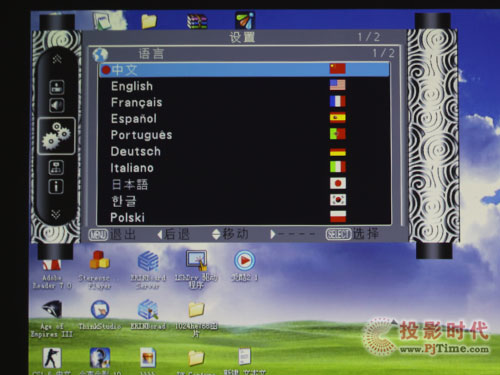
Task: Open the 1024x768 pictures folder
Action: coord(196,320)
